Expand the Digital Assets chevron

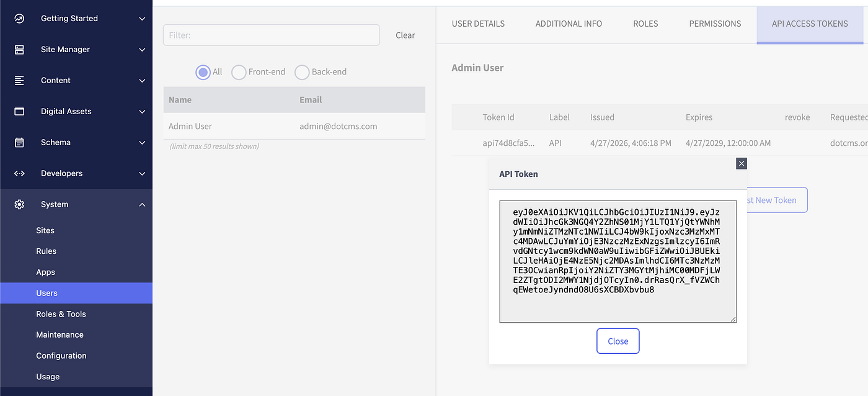click(x=142, y=112)
